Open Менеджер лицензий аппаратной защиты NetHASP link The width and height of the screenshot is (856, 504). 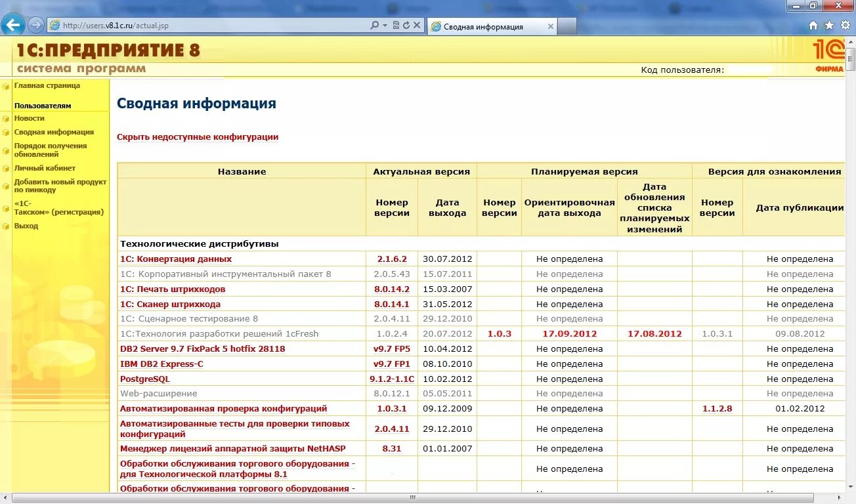pyautogui.click(x=233, y=449)
